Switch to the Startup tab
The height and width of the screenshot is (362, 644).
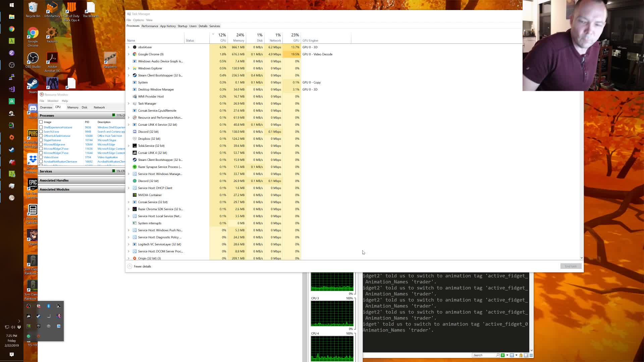[x=182, y=26]
